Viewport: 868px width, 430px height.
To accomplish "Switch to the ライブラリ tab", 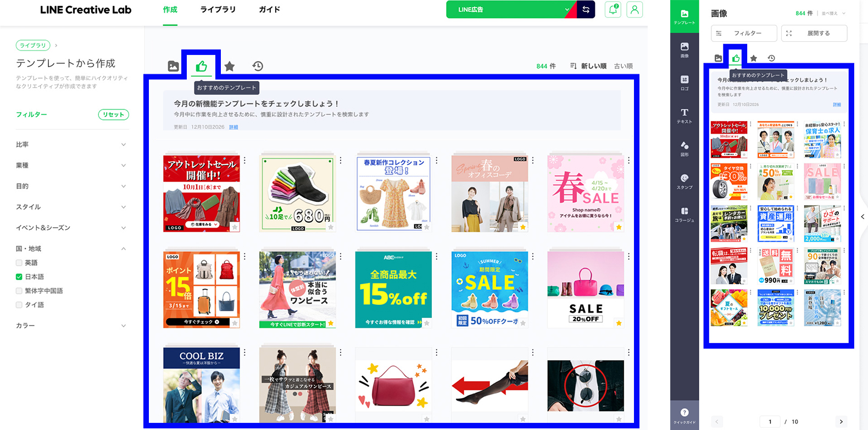I will (218, 10).
